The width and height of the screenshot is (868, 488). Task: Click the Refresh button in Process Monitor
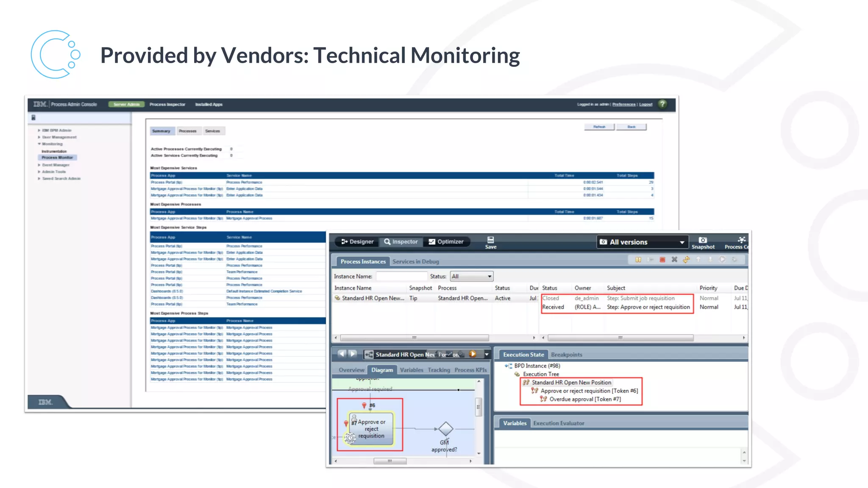599,127
